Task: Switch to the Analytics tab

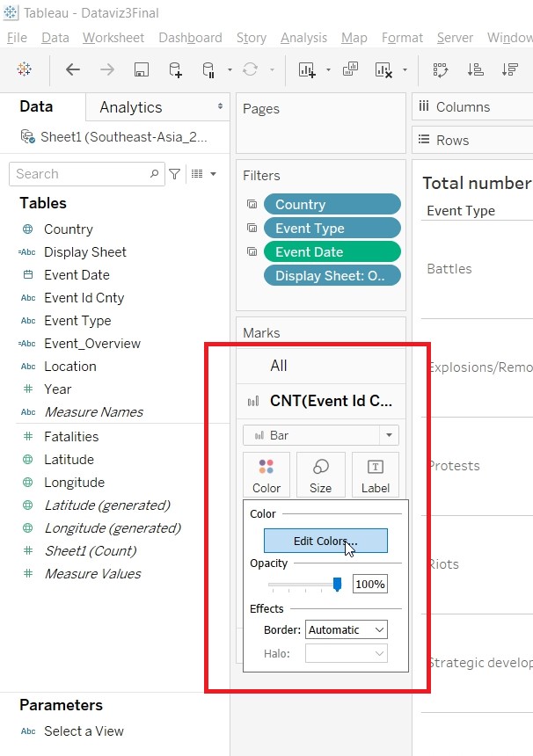Action: [131, 107]
